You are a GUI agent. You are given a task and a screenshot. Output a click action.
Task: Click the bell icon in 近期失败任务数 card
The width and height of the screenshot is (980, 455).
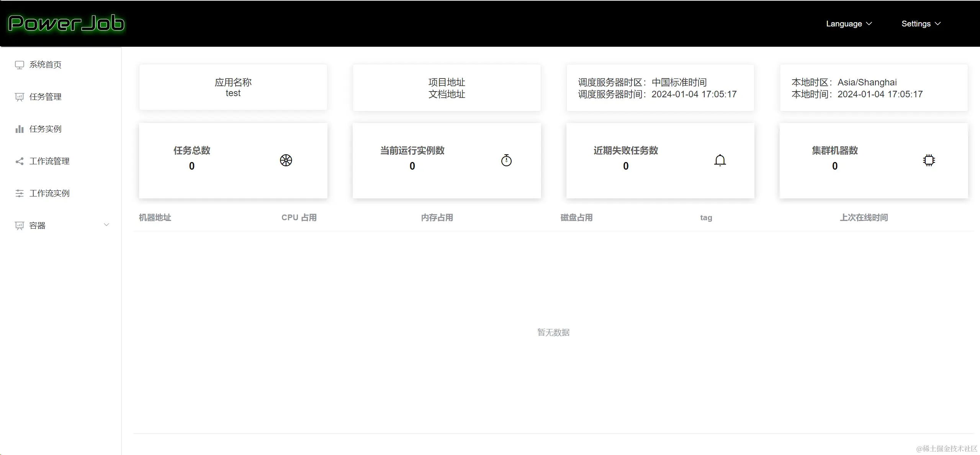720,160
